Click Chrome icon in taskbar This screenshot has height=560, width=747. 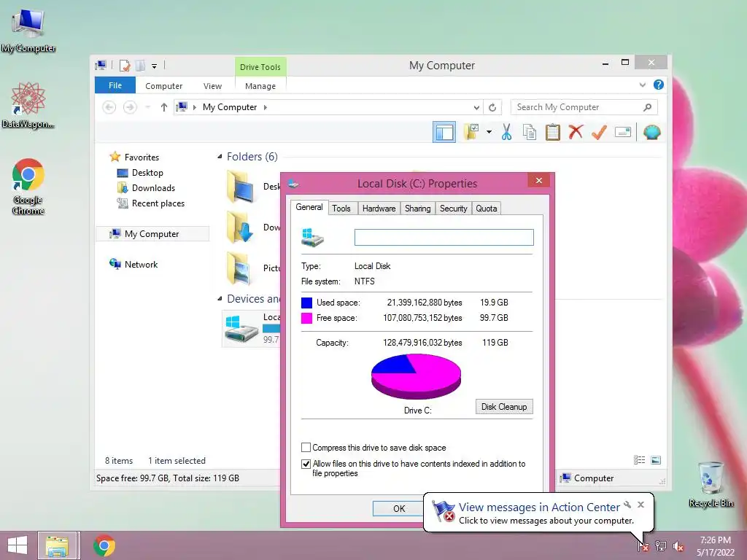tap(104, 545)
